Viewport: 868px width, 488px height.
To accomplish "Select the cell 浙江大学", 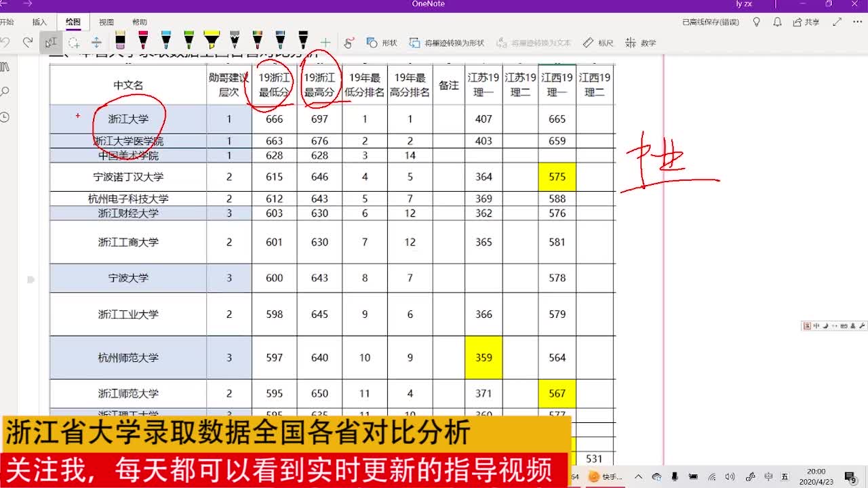I will (128, 119).
